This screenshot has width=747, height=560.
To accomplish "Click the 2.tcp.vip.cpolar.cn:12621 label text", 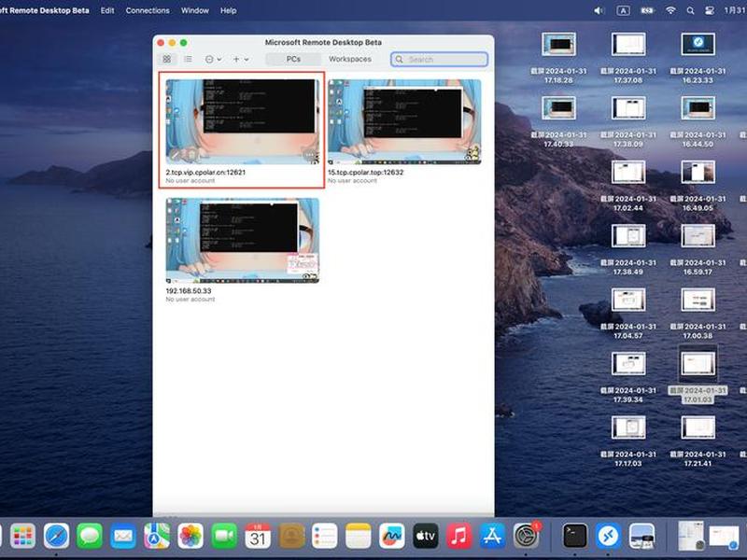I will (x=205, y=173).
